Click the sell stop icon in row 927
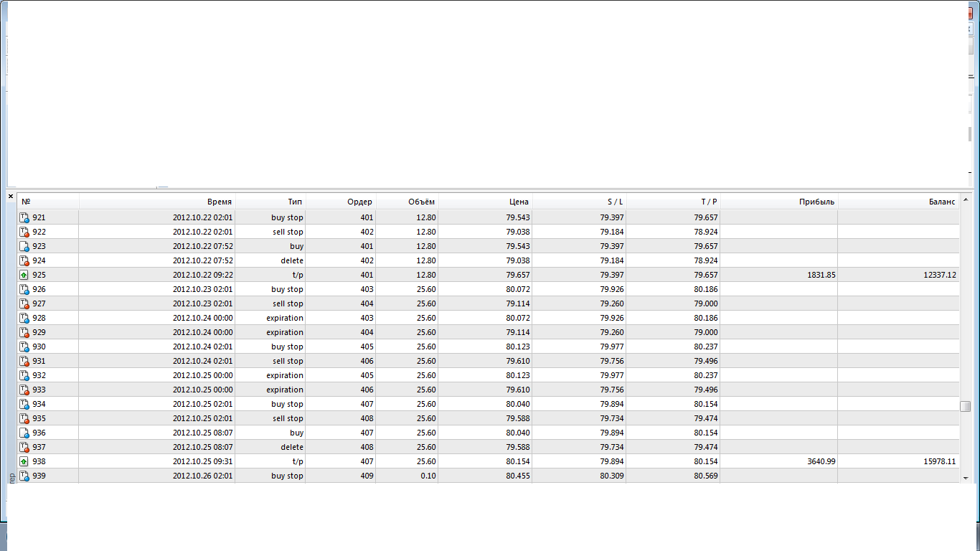Image resolution: width=980 pixels, height=551 pixels. click(x=24, y=303)
